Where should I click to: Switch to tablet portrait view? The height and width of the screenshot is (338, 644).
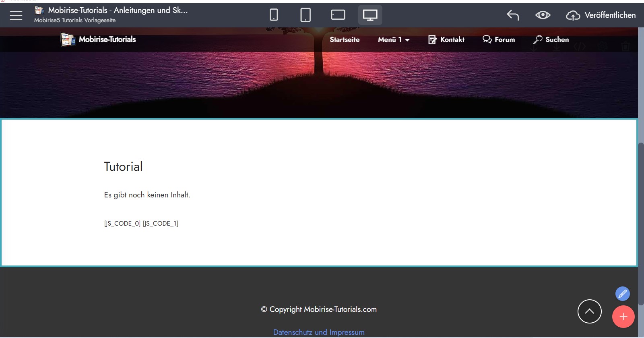[x=305, y=15]
